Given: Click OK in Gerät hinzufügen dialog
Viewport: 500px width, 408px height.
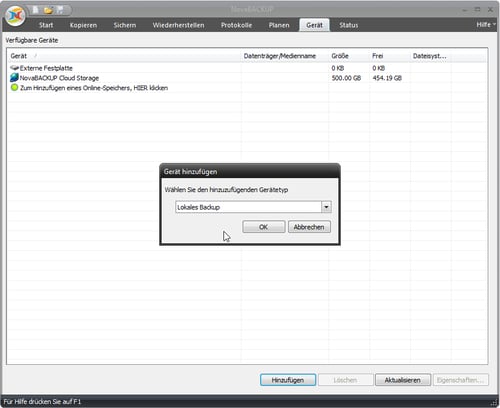Looking at the screenshot, I should click(263, 227).
